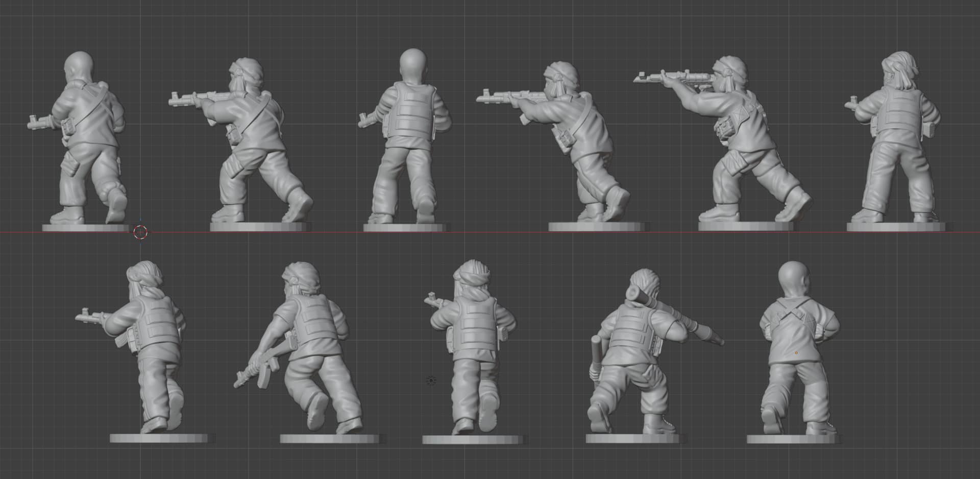Click the round base under the top-left figure
Screen dimensions: 980x479
pyautogui.click(x=85, y=228)
